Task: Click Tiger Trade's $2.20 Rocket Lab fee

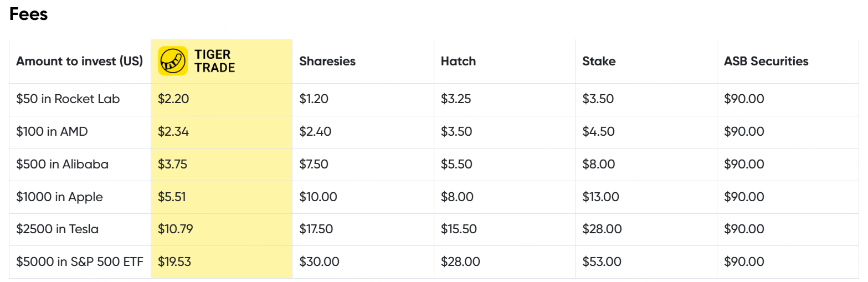Action: point(173,99)
